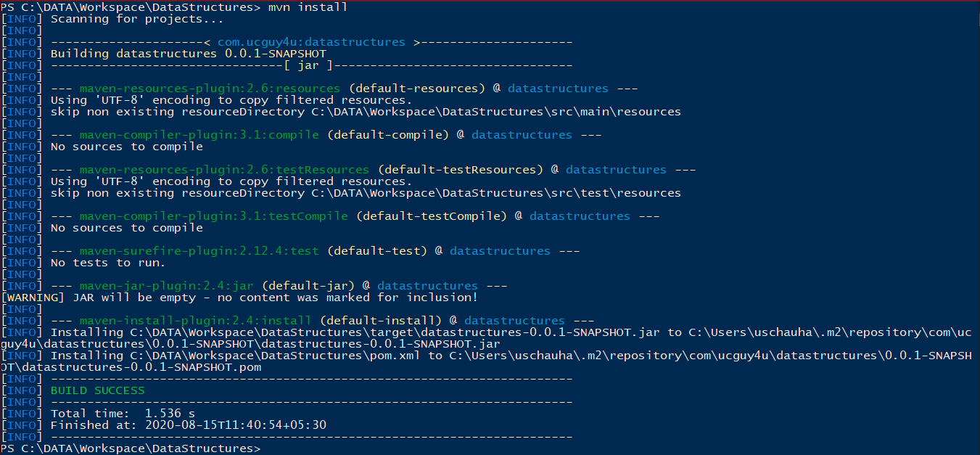Click the "No tests to run." message

pyautogui.click(x=108, y=263)
